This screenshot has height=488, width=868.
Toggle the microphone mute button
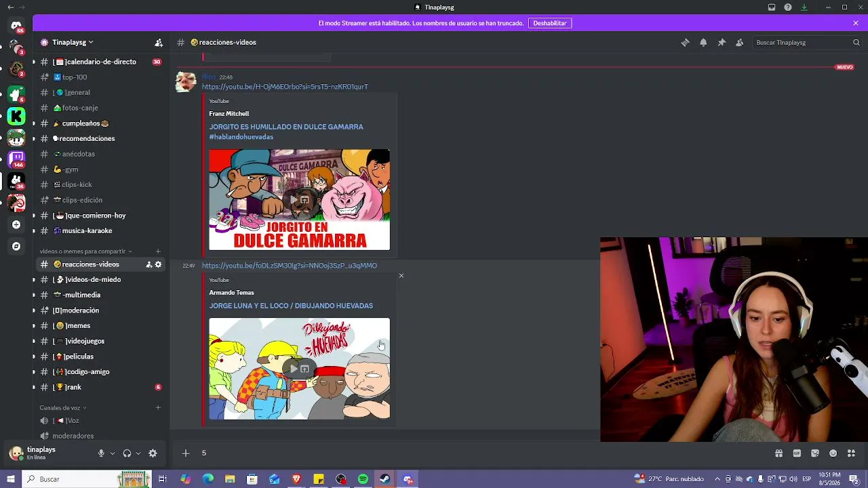click(x=101, y=453)
